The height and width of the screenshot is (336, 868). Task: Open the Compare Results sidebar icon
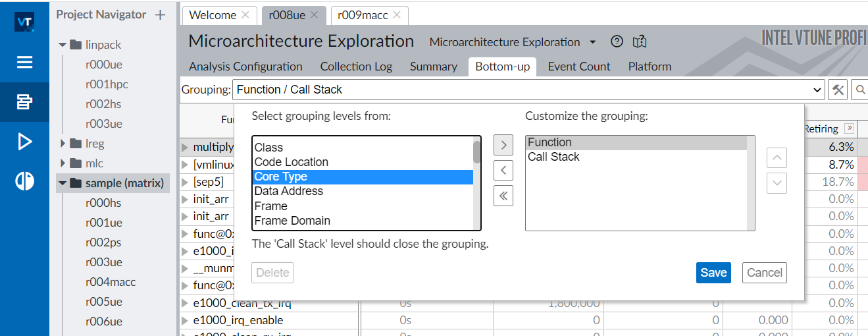(x=24, y=181)
